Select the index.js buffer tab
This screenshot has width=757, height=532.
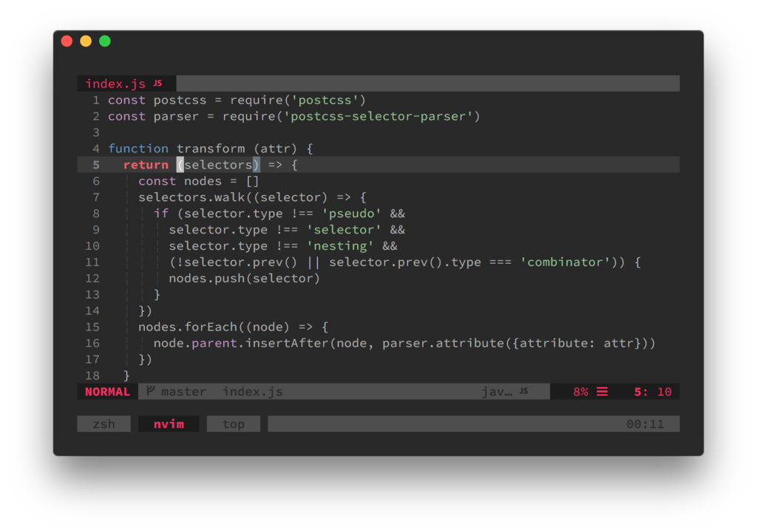click(126, 83)
